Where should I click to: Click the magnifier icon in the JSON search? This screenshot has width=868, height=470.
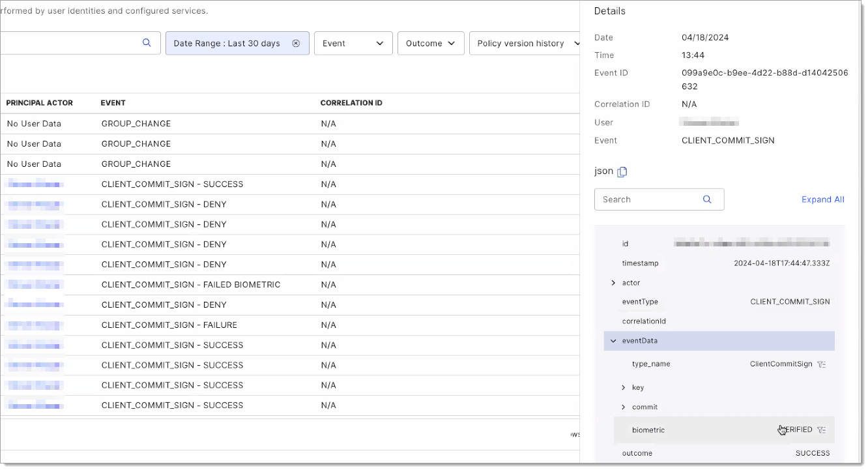707,199
